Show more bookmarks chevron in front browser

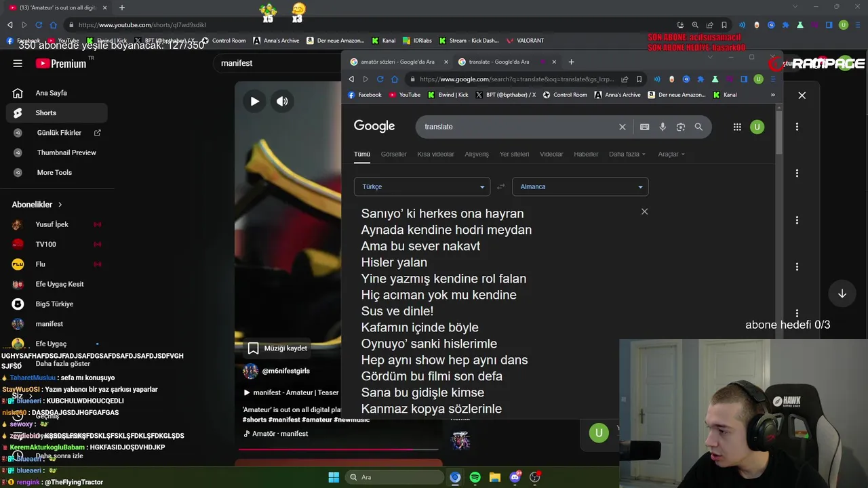coord(772,95)
